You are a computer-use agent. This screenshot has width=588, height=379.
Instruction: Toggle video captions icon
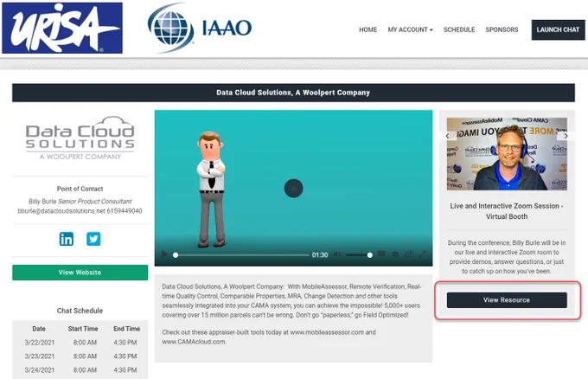(x=381, y=254)
